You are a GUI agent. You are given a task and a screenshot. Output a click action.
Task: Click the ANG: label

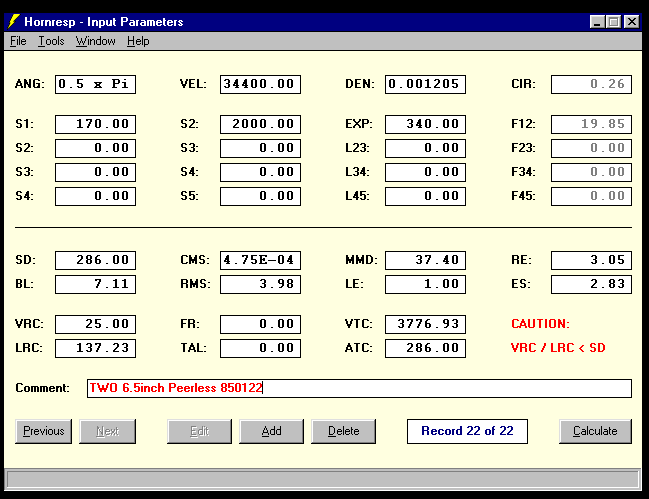(30, 84)
